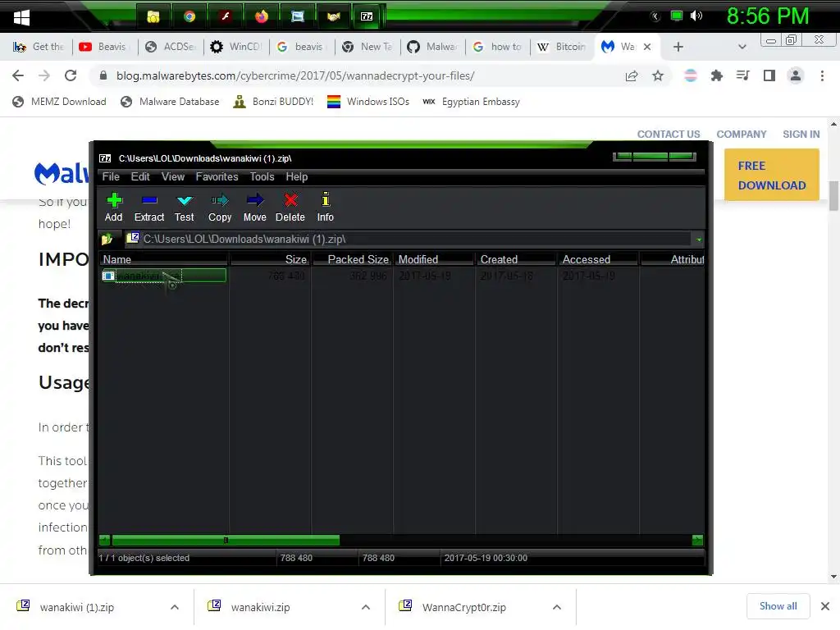Open the Chrome profile avatar
The height and width of the screenshot is (630, 840).
click(796, 76)
